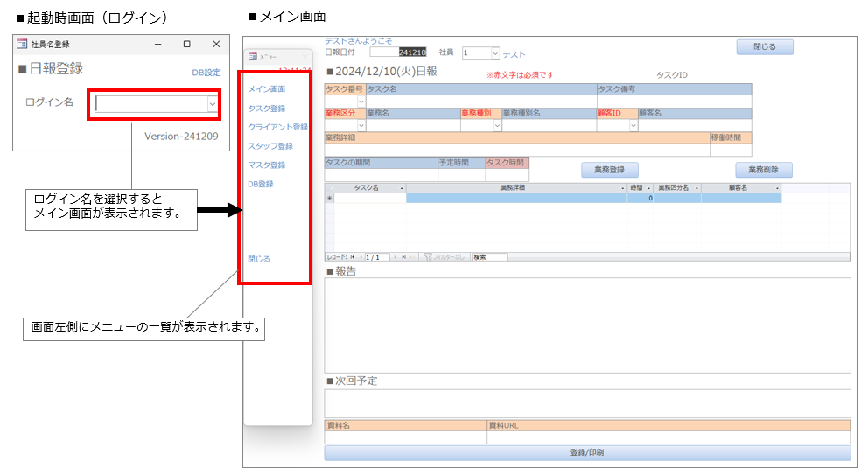This screenshot has height=476, width=868.
Task: Select タスク登録 in the side menu
Action: [x=266, y=108]
